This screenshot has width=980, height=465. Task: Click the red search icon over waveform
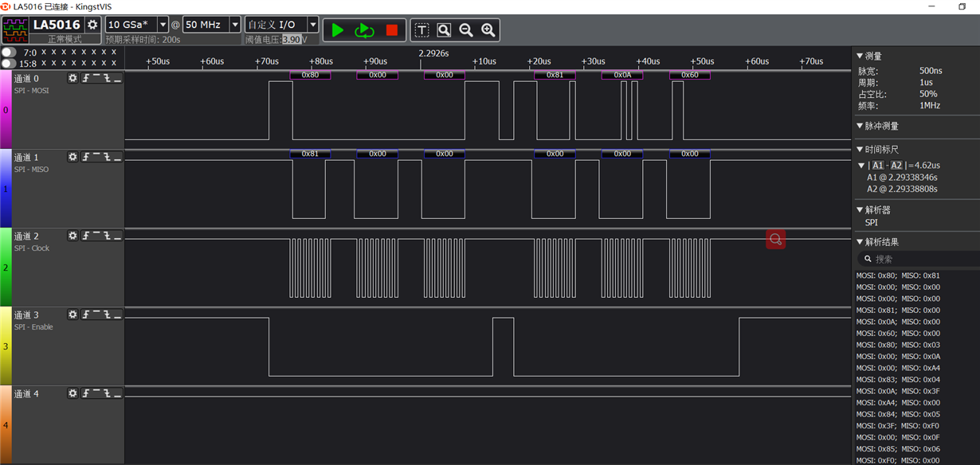click(776, 239)
